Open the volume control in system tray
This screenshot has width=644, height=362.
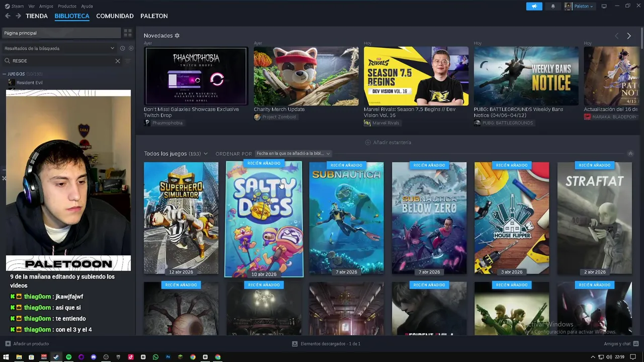pos(609,357)
